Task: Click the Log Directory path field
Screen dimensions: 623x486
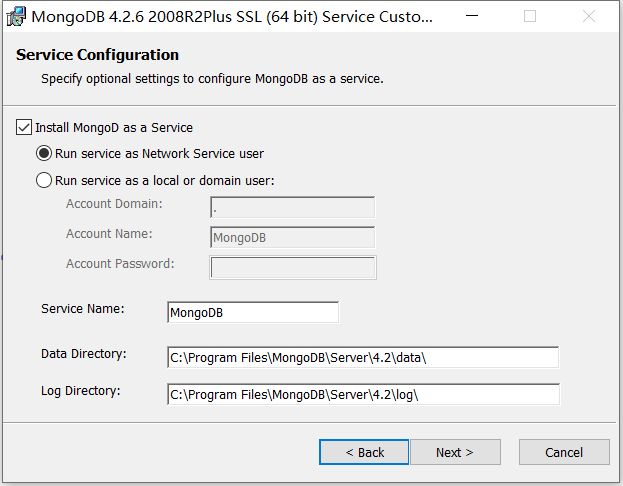Action: [x=362, y=394]
